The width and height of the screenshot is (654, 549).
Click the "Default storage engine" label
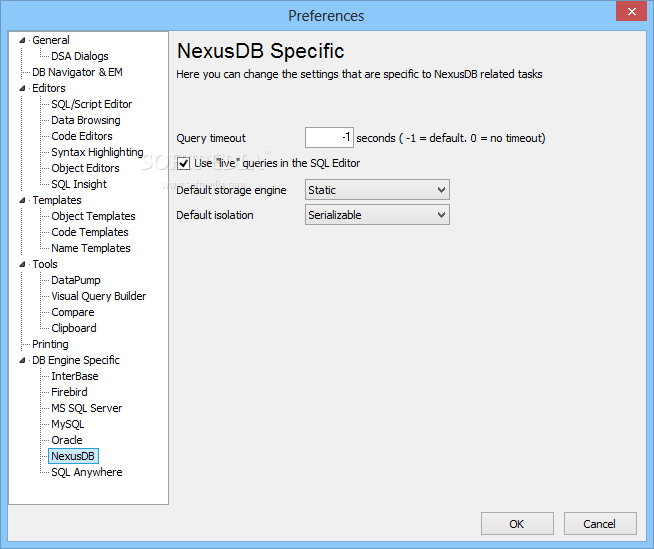click(x=231, y=190)
